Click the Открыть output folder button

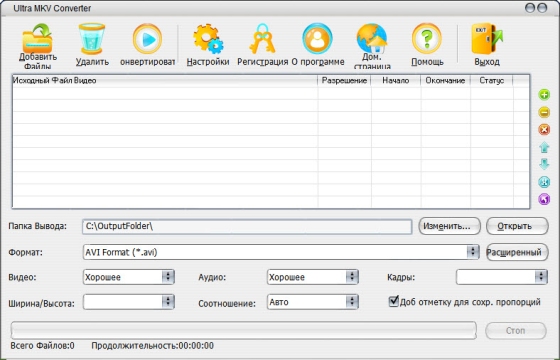click(517, 226)
